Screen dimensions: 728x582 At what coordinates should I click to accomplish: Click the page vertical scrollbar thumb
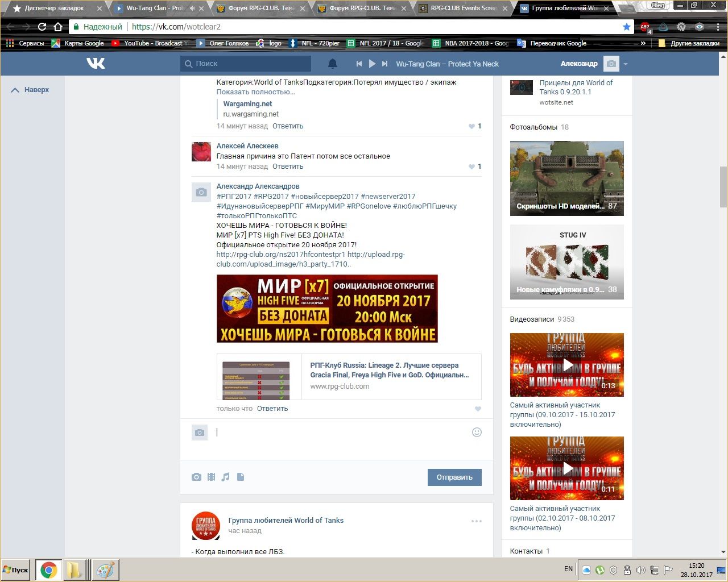[x=723, y=187]
